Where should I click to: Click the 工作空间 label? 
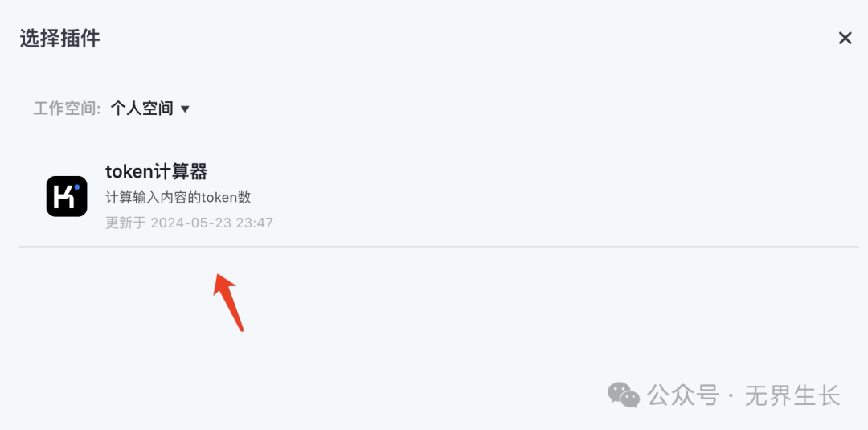(x=67, y=109)
